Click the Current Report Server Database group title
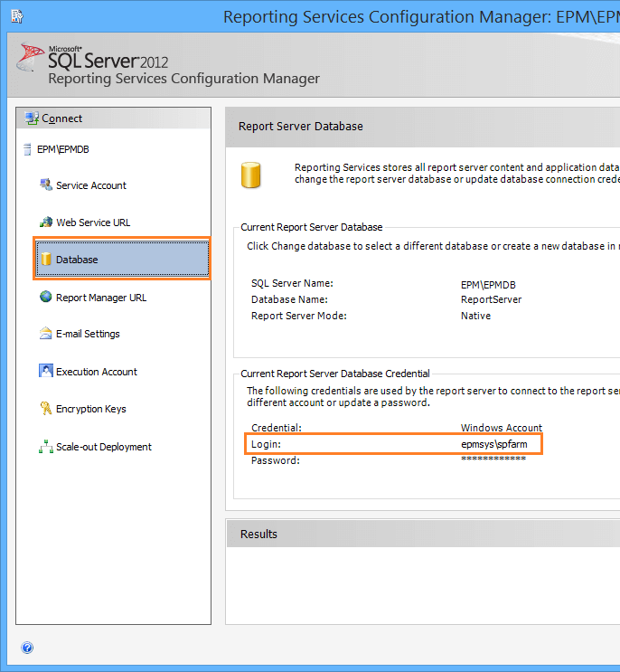 [x=311, y=227]
